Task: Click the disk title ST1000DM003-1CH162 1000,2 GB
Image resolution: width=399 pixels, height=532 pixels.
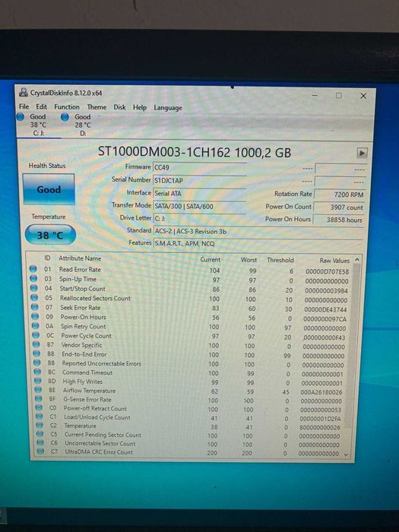Action: (195, 152)
